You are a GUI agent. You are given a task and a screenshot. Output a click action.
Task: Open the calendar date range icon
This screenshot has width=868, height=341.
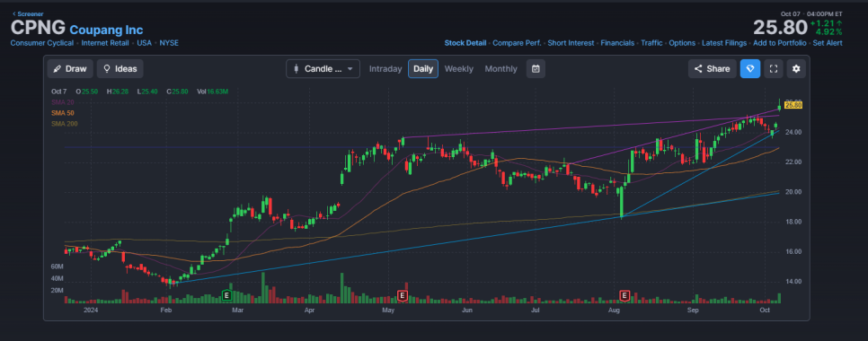coord(536,69)
